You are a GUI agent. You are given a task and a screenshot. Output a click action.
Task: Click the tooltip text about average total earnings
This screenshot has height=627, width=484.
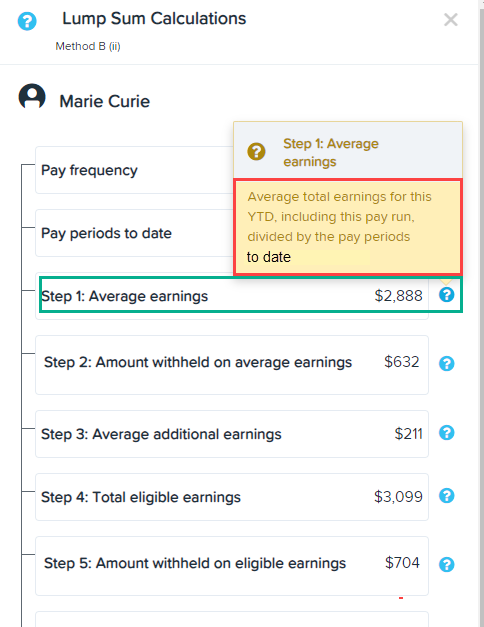tap(340, 227)
